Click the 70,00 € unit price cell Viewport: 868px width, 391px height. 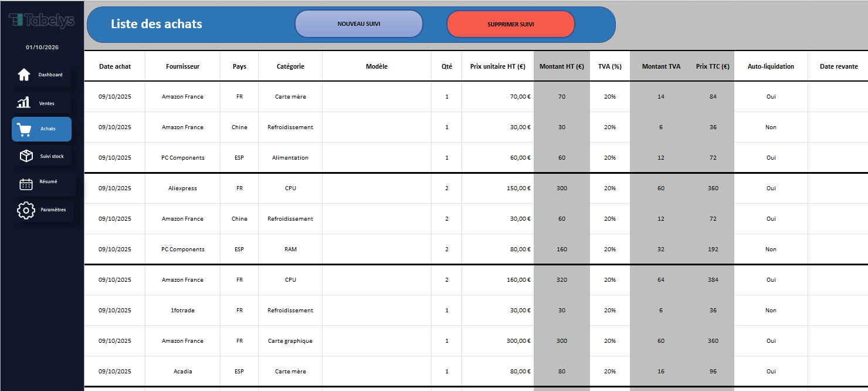(498, 97)
